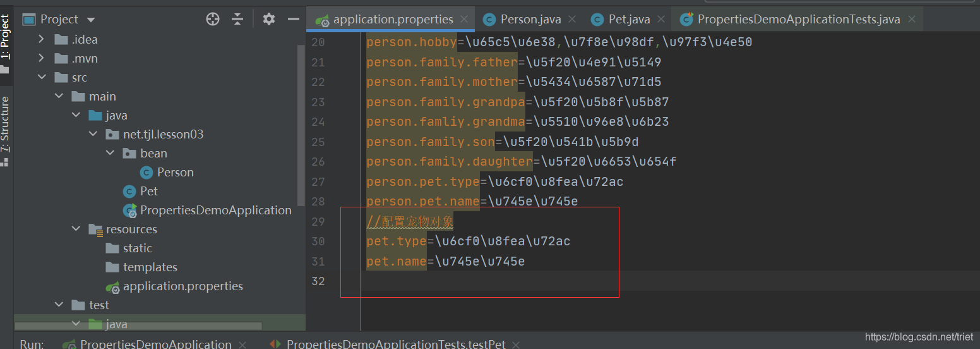Screen dimensions: 980x349
Task: Open the Project view dropdown
Action: coord(90,20)
